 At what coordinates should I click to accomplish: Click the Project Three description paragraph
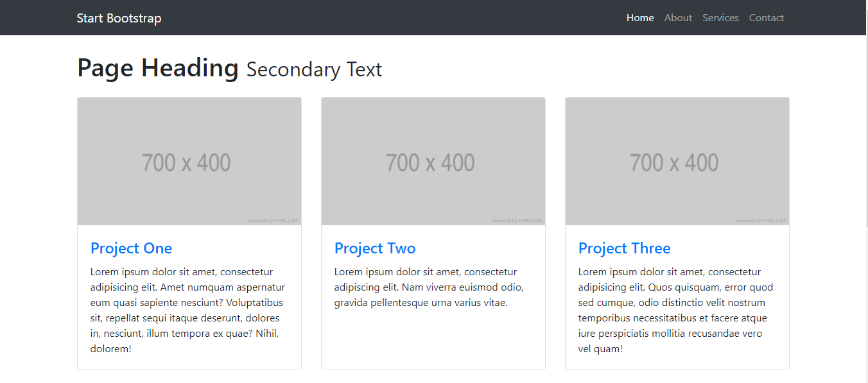(675, 311)
